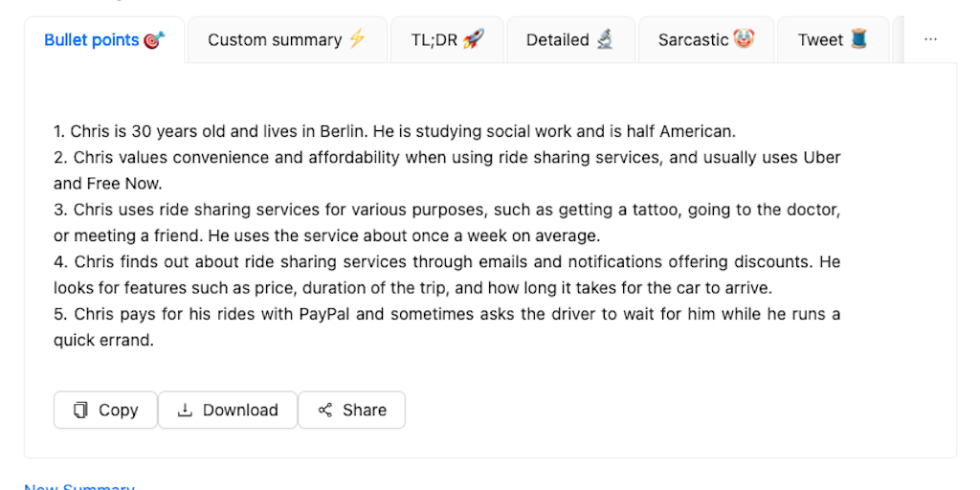Switch to the Tweet tab

click(x=821, y=40)
